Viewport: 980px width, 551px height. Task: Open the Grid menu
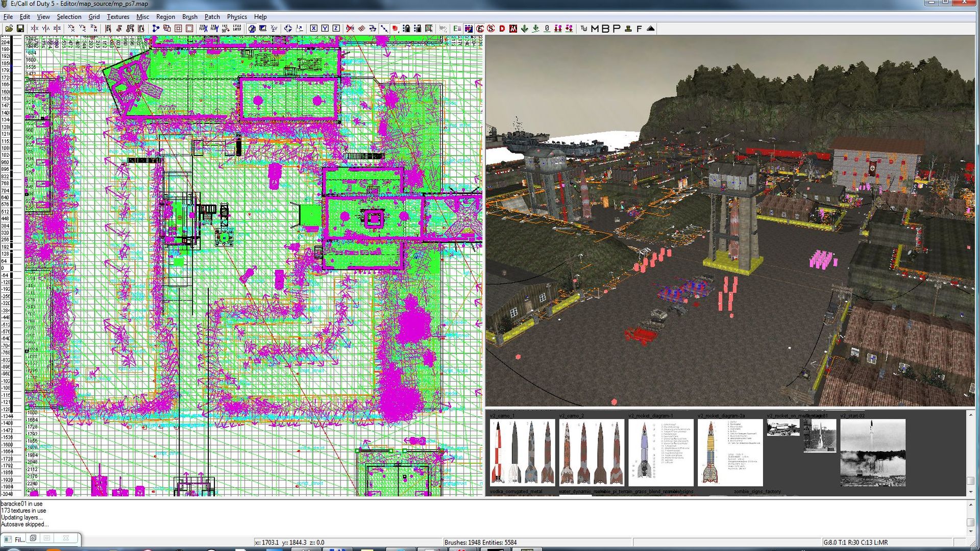pyautogui.click(x=94, y=17)
